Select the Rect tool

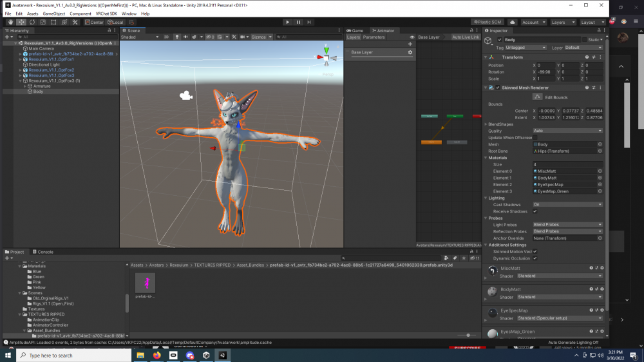tap(53, 22)
